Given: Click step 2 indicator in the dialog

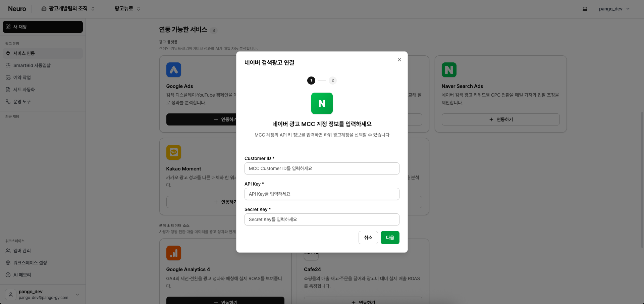Looking at the screenshot, I should (333, 81).
